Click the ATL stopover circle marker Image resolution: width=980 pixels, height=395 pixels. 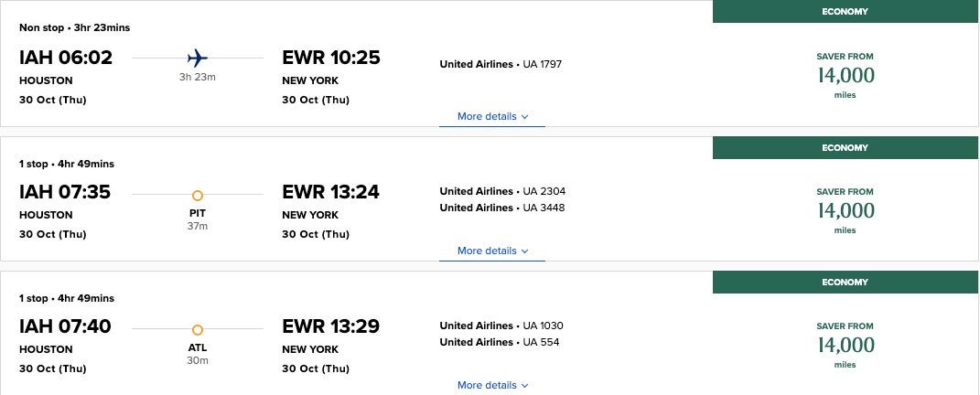197,329
